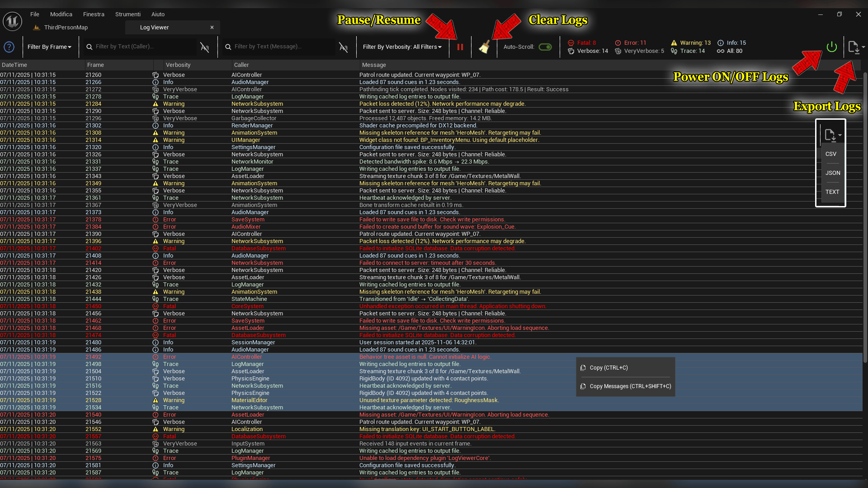Click the Info: 15 counter filter
The image size is (868, 488).
pyautogui.click(x=731, y=43)
